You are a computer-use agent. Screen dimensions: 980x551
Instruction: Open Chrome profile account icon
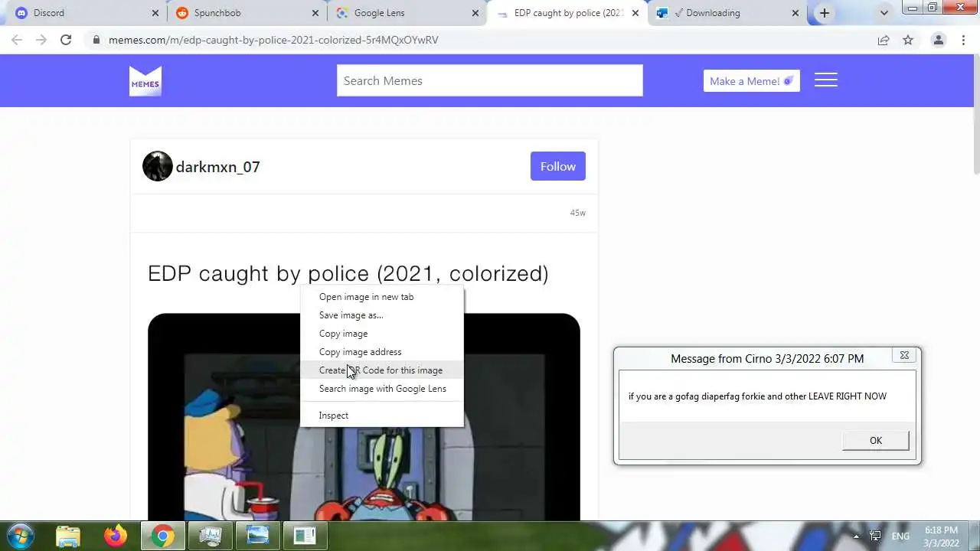pyautogui.click(x=938, y=40)
